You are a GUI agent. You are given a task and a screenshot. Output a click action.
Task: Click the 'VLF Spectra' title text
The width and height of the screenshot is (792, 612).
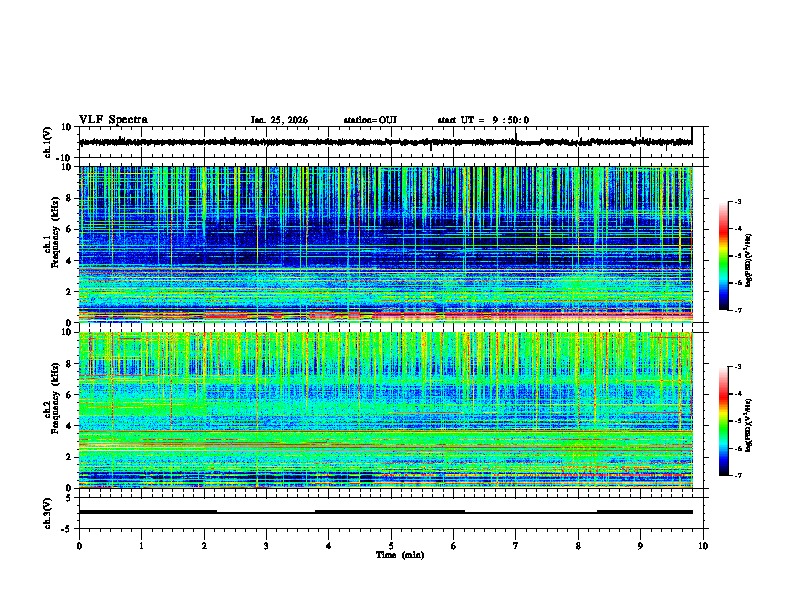tap(113, 120)
